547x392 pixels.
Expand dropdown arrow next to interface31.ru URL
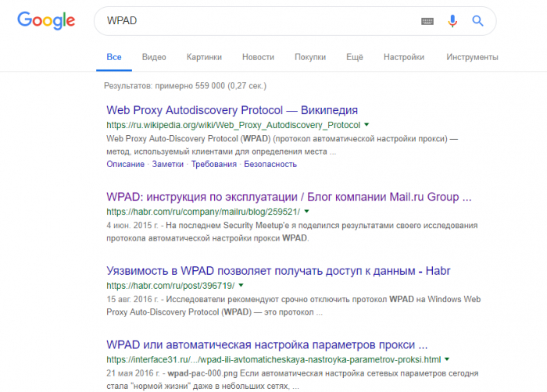point(447,359)
